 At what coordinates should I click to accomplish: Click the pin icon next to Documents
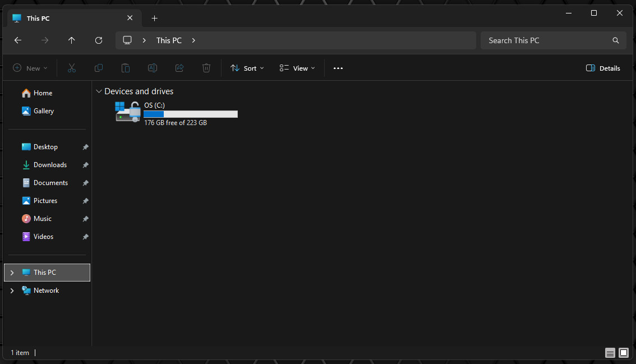pos(86,183)
